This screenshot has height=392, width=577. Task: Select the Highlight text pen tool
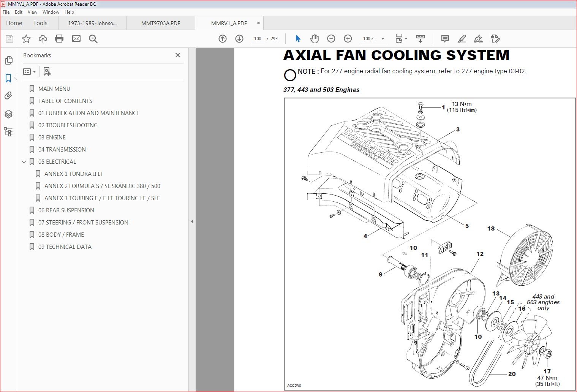[462, 39]
